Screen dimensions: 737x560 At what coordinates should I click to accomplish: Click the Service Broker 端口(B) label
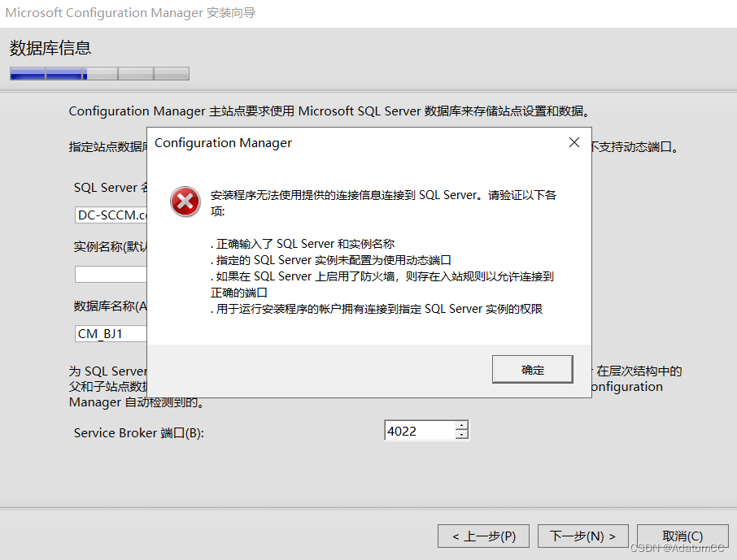(138, 432)
